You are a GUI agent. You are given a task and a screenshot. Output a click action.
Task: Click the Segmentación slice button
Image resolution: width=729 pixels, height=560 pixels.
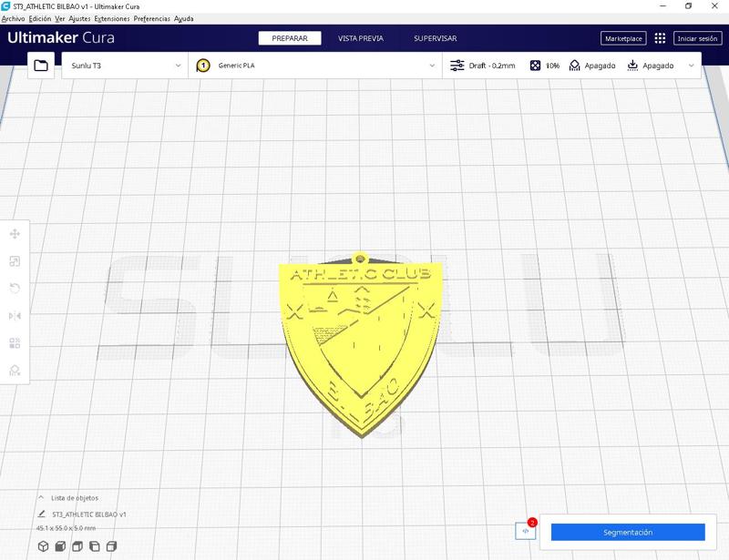(x=628, y=532)
